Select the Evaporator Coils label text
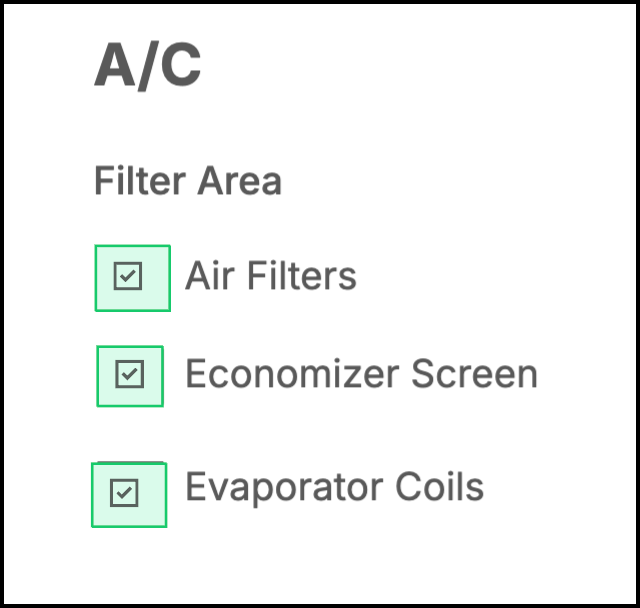 (335, 486)
